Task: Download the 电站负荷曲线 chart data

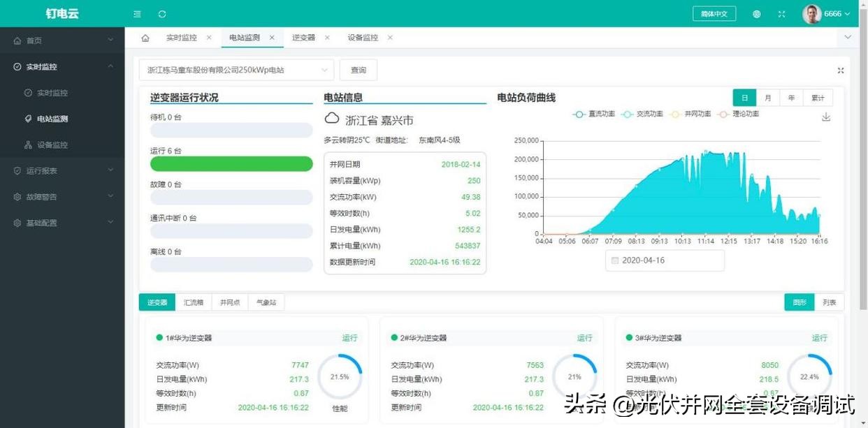Action: click(826, 117)
